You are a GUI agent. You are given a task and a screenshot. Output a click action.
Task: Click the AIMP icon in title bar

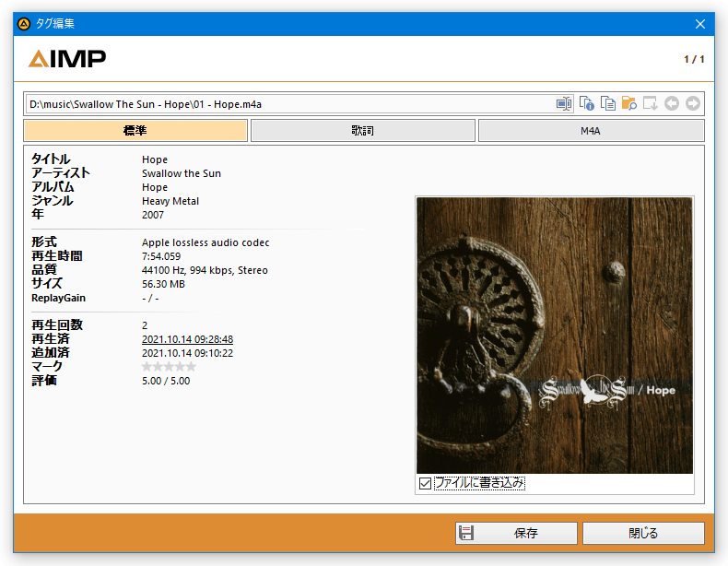(x=24, y=24)
